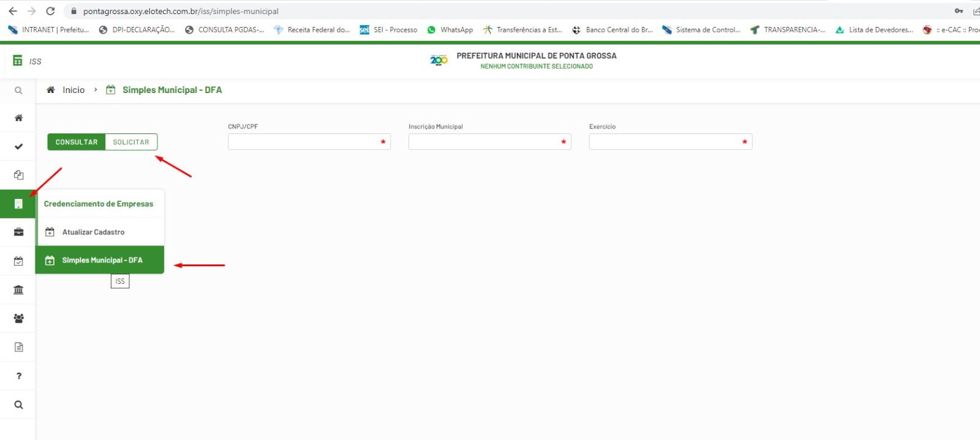Click the calendar check icon in sidebar
The height and width of the screenshot is (440, 980).
click(18, 261)
